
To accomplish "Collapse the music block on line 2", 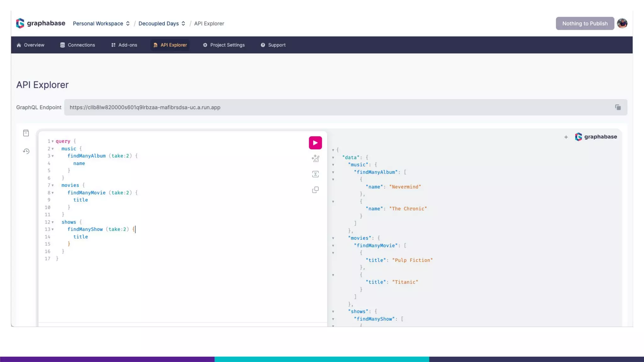I will pyautogui.click(x=53, y=149).
